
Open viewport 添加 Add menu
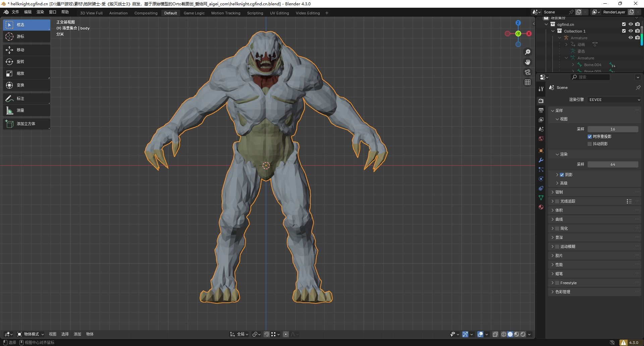click(x=77, y=334)
